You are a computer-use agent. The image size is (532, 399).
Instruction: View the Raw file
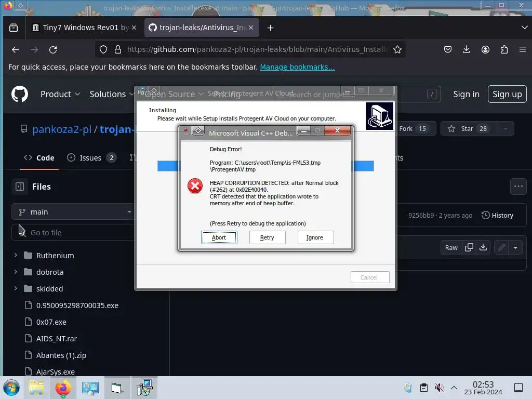pos(451,248)
